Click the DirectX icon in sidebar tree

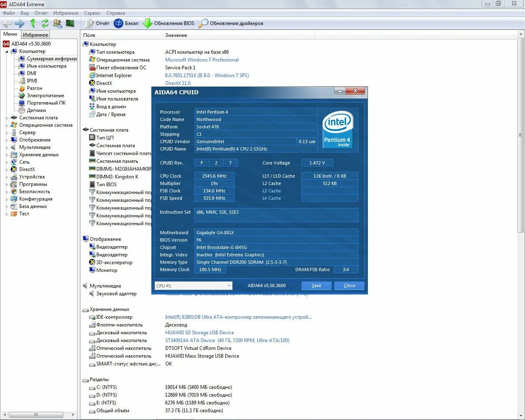[14, 169]
